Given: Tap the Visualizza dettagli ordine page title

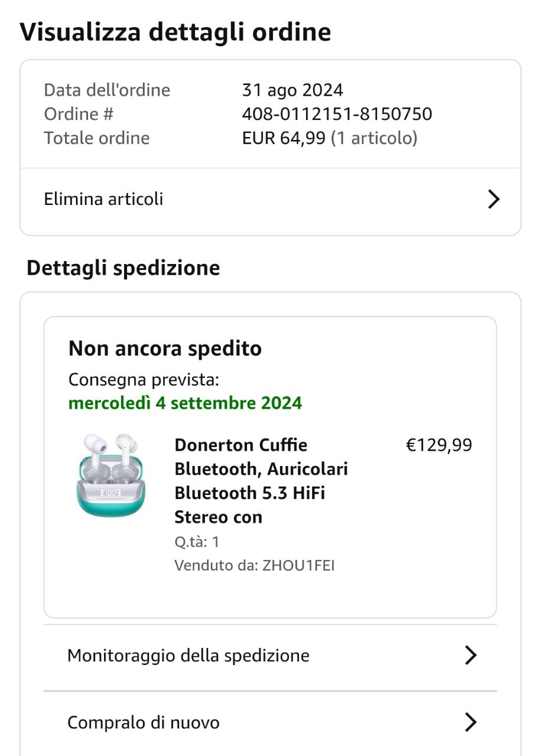Looking at the screenshot, I should [x=175, y=32].
